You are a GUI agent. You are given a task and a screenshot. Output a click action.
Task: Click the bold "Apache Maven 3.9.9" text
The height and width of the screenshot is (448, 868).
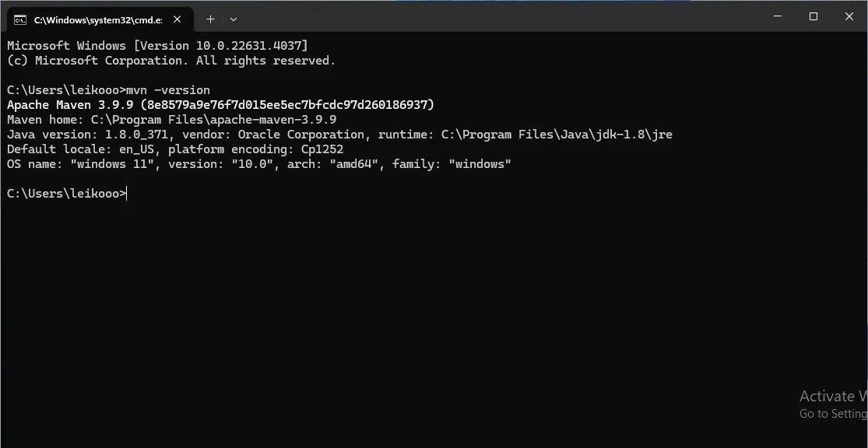(x=70, y=105)
